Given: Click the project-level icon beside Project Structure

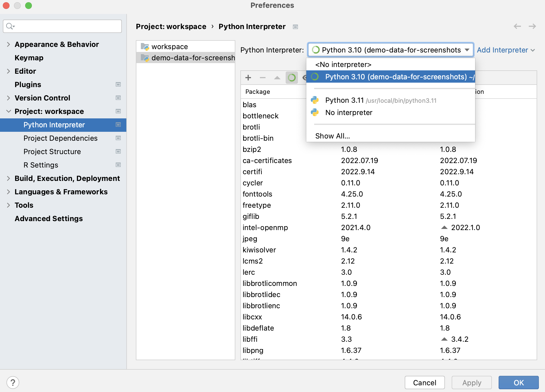Looking at the screenshot, I should (x=118, y=151).
